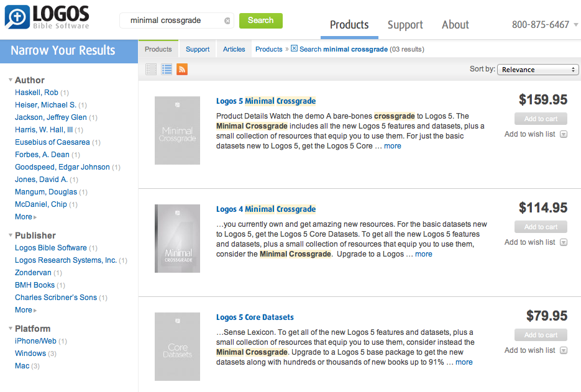Collapse the Platform filter section
581x392 pixels.
[11, 328]
